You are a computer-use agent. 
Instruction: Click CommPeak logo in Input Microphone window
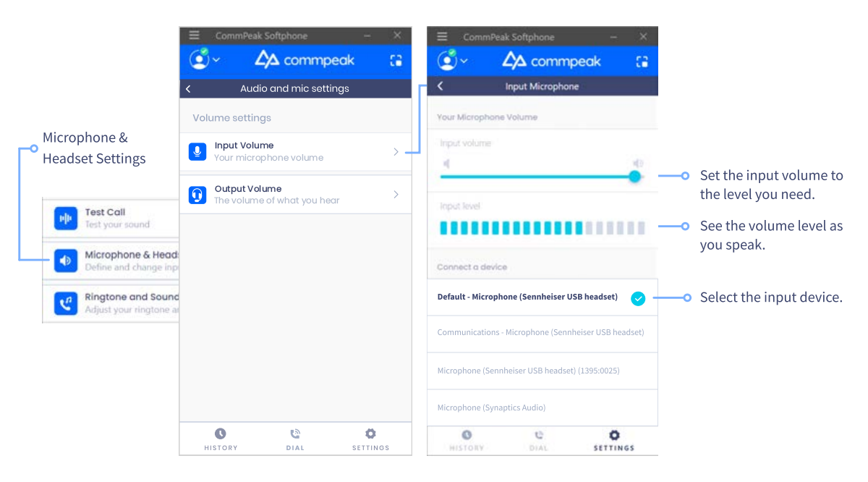pos(551,62)
